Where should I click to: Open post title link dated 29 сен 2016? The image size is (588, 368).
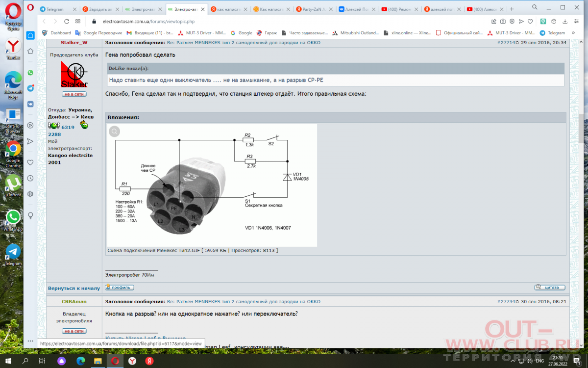[244, 43]
